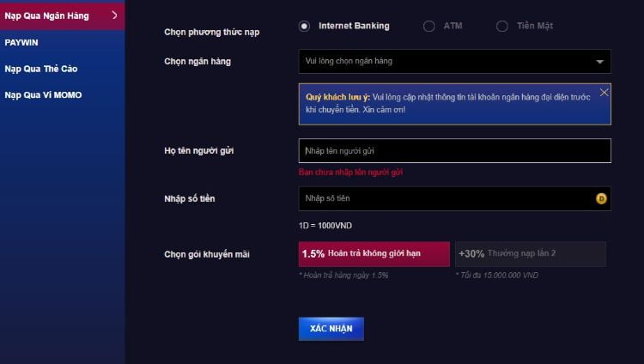Focus the Nhập tên người gửi field

pyautogui.click(x=454, y=151)
